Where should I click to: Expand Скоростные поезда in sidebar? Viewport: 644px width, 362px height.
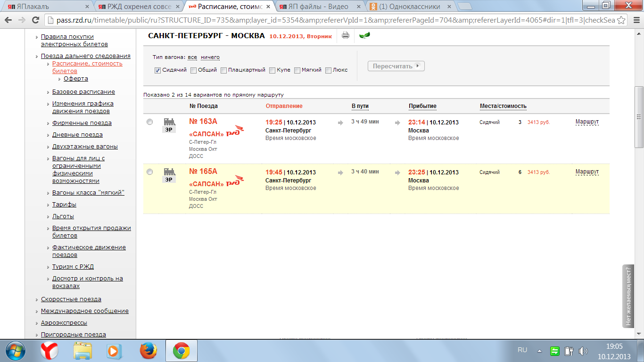point(71,299)
